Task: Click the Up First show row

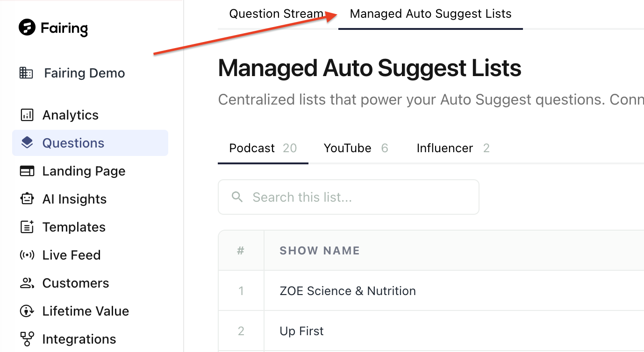Action: 431,331
